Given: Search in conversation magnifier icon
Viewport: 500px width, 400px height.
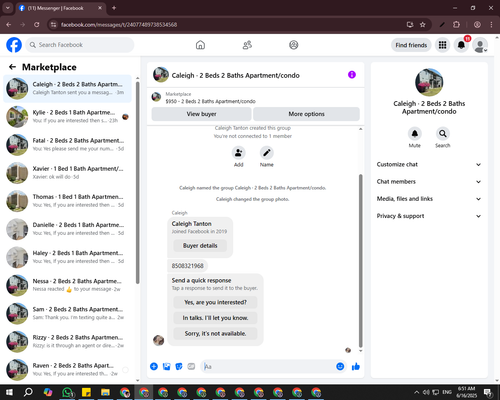Looking at the screenshot, I should point(443,134).
